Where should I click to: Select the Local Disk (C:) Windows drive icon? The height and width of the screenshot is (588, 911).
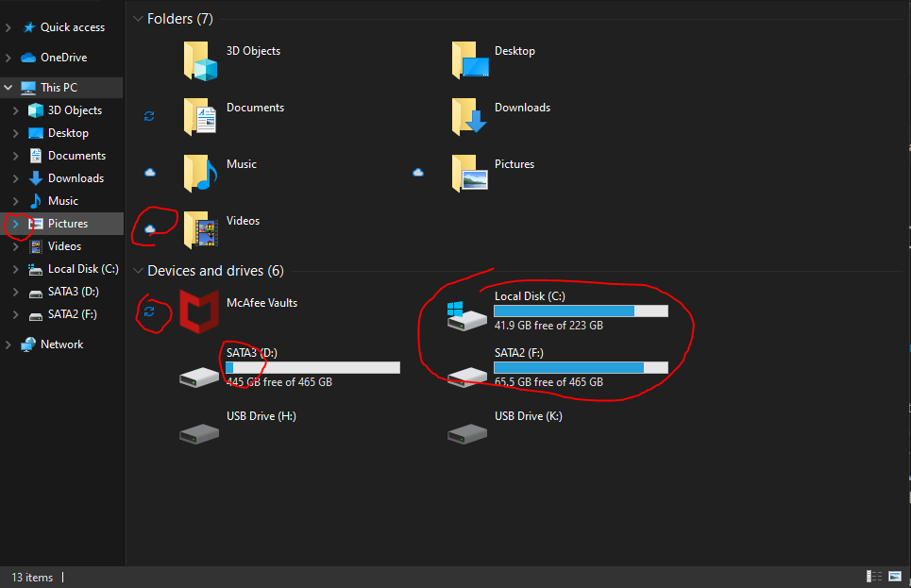click(466, 315)
